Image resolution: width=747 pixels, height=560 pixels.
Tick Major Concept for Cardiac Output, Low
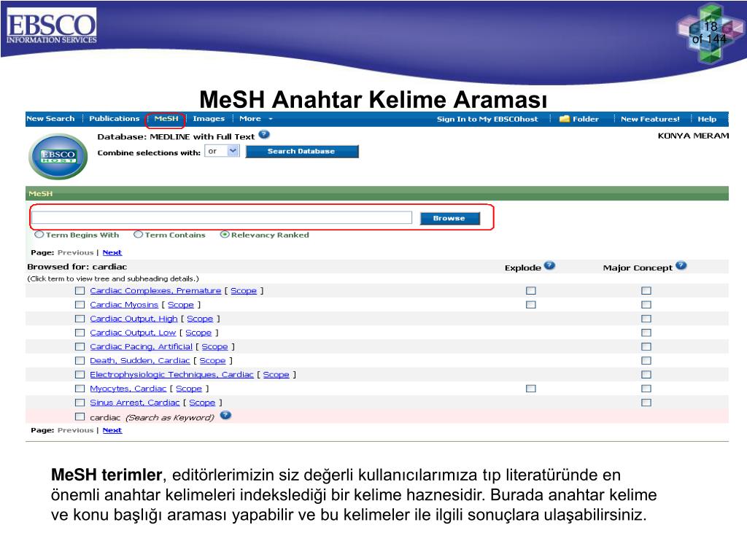(646, 332)
